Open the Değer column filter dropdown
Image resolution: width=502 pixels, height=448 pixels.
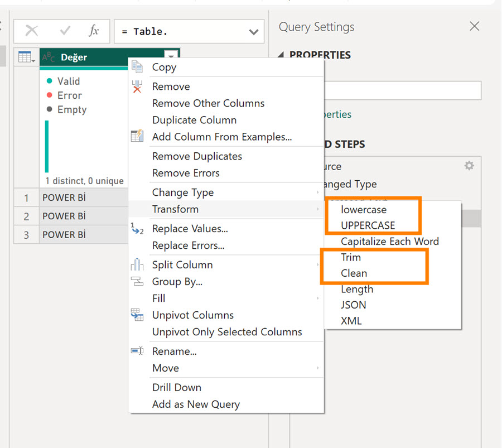click(171, 55)
